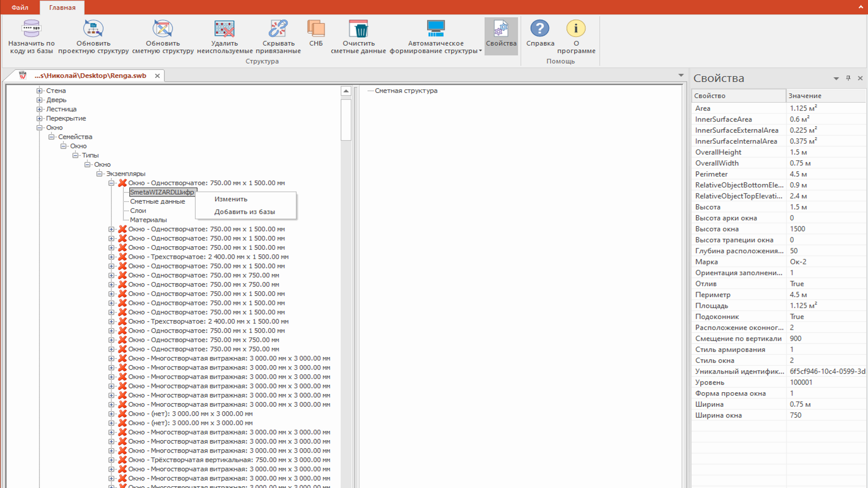Toggle the Свойства panel button
Viewport: 868px width, 488px height.
point(501,36)
